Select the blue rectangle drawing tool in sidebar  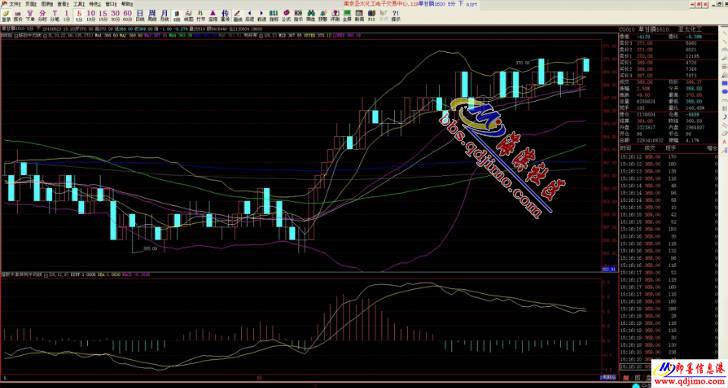(x=724, y=83)
